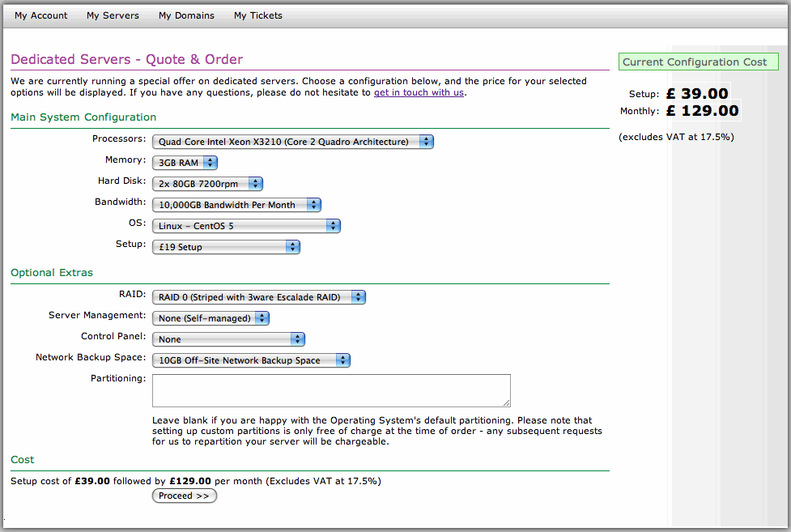Image resolution: width=791 pixels, height=532 pixels.
Task: Expand the Control Panel dropdown
Action: [x=228, y=339]
